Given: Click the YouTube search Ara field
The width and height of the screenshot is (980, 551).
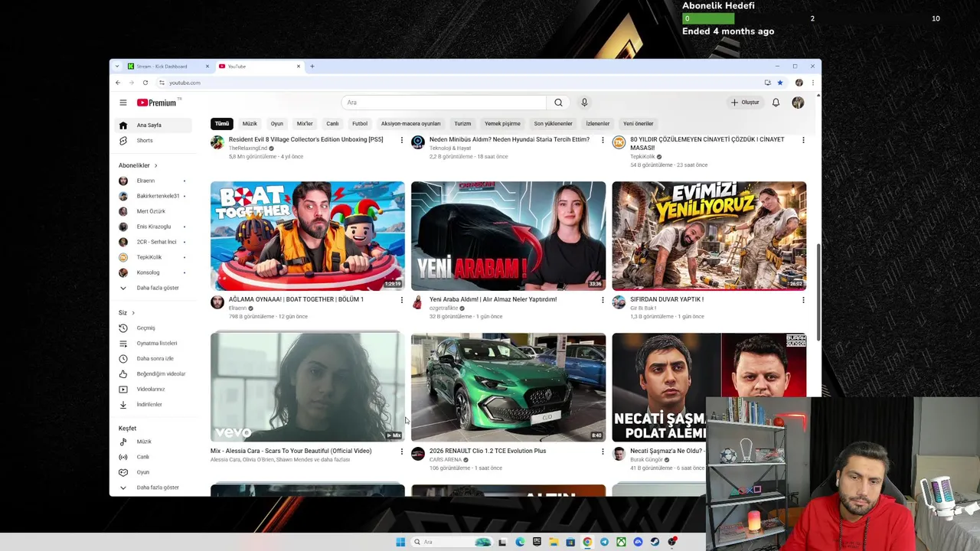Looking at the screenshot, I should click(444, 103).
